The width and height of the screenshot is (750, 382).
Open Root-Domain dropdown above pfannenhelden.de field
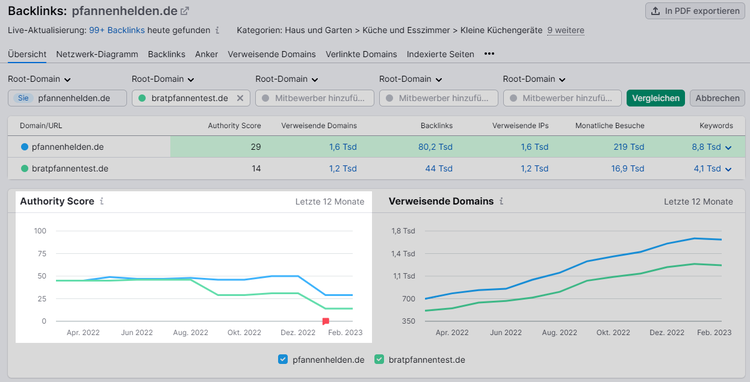coord(39,79)
